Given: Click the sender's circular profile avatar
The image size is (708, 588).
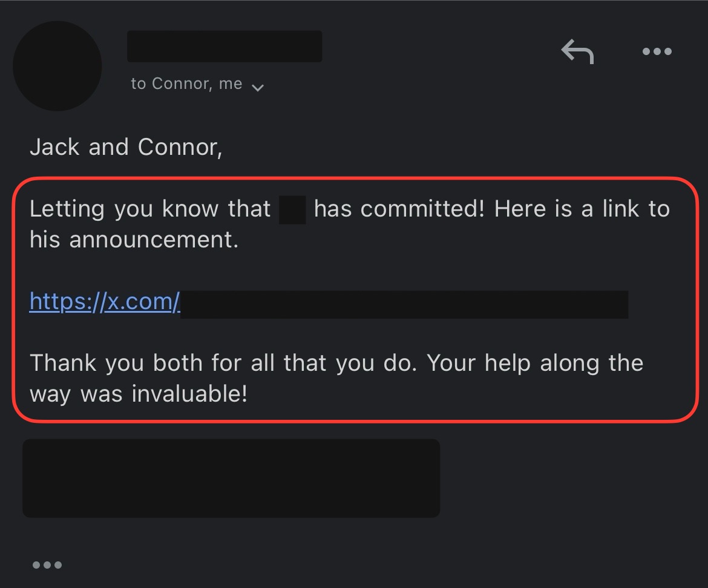Looking at the screenshot, I should (57, 66).
